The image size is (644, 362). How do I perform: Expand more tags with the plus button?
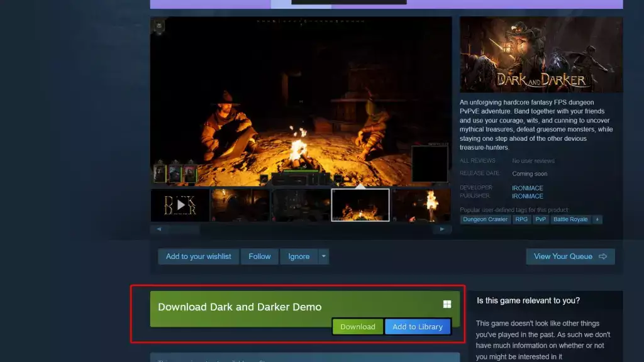tap(597, 219)
